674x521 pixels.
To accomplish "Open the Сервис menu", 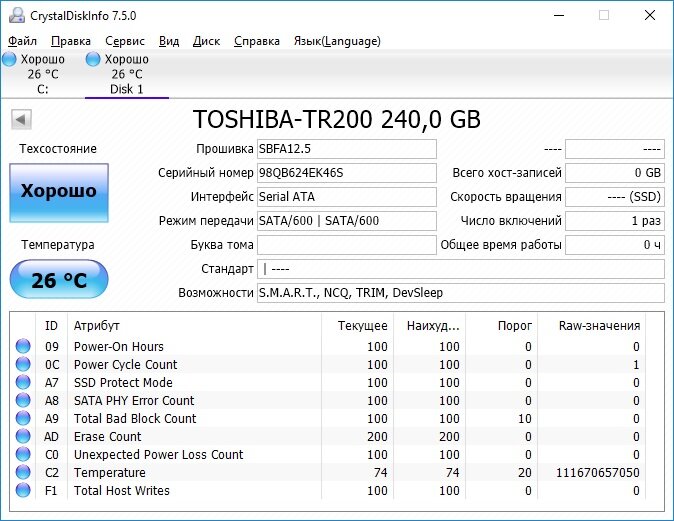I will click(x=125, y=41).
